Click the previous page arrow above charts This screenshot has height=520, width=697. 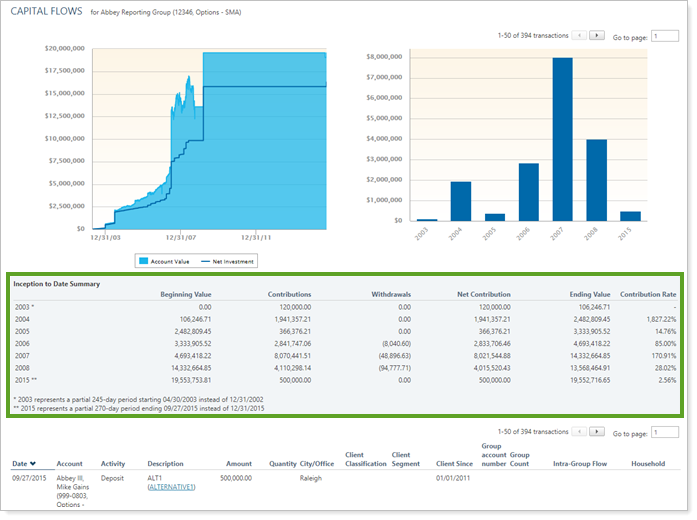point(579,35)
